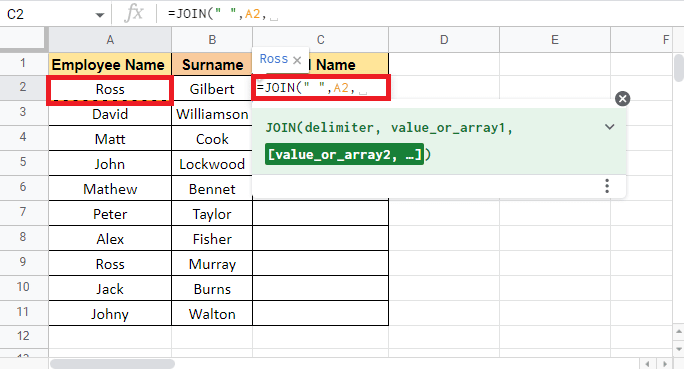Viewport: 684px width, 369px height.
Task: Select the Bennet cell
Action: (x=212, y=189)
